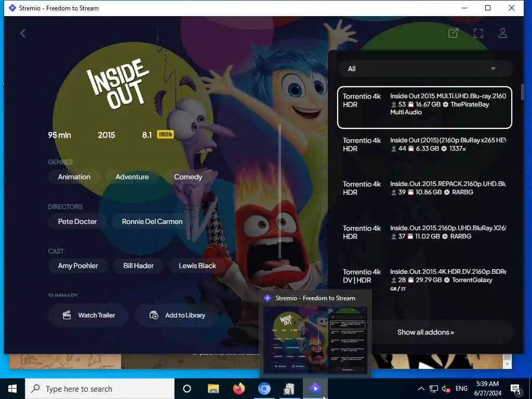The image size is (532, 399).
Task: Open Firefox from taskbar
Action: point(239,389)
